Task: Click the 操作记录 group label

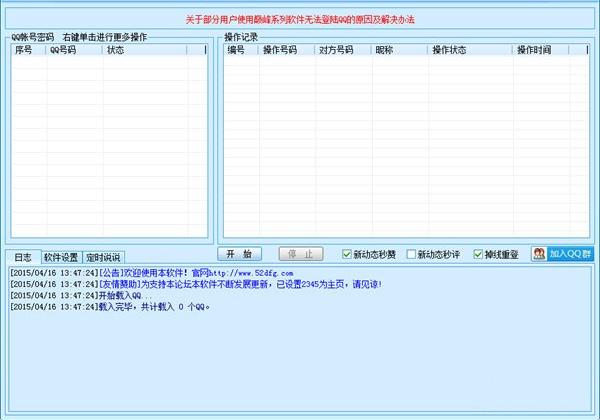Action: (241, 37)
